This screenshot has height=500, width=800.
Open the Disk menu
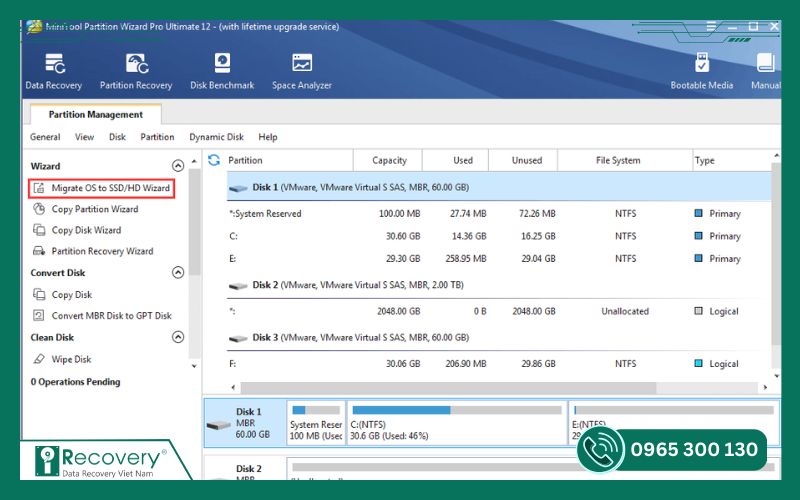pos(117,137)
